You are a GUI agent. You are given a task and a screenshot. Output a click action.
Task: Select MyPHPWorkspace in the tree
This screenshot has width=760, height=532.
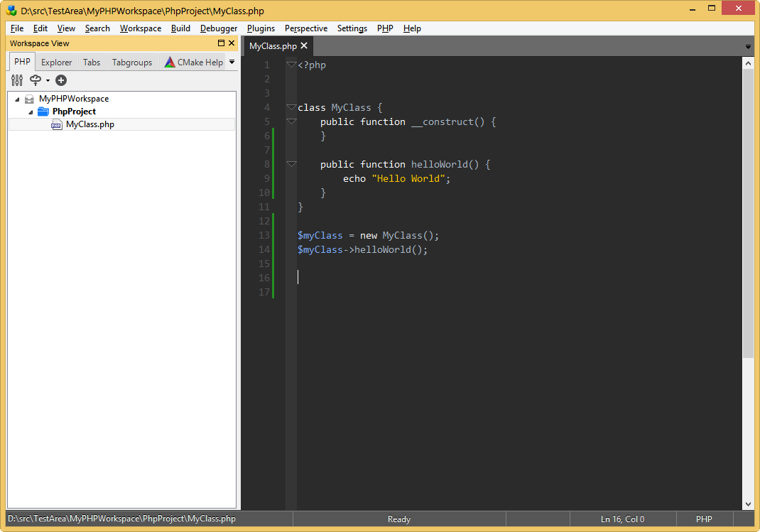point(74,98)
